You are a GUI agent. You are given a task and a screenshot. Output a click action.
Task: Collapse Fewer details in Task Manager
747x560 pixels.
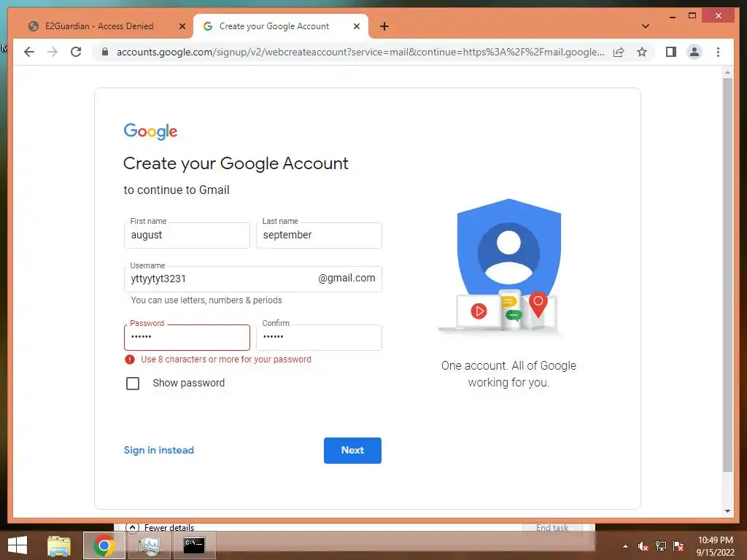coord(160,528)
